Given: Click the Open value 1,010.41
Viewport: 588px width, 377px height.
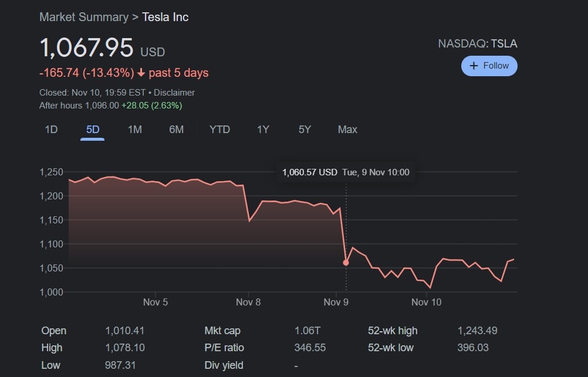Looking at the screenshot, I should click(124, 331).
